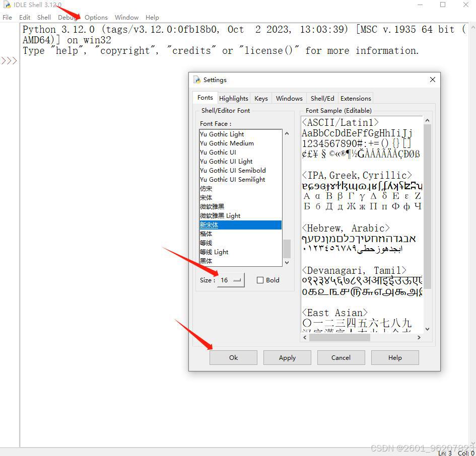This screenshot has height=456, width=476.
Task: Click inside the editable font sample text
Action: click(362, 224)
